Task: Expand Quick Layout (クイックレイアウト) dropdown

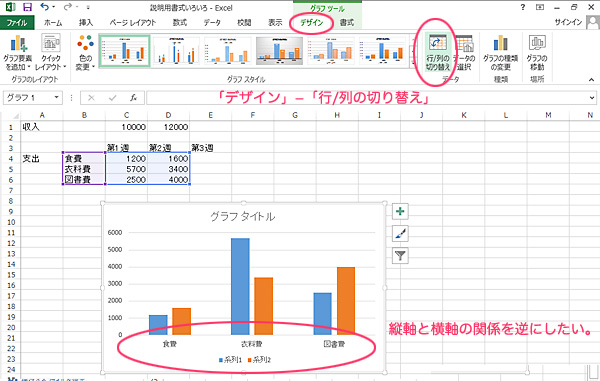Action: pos(51,52)
